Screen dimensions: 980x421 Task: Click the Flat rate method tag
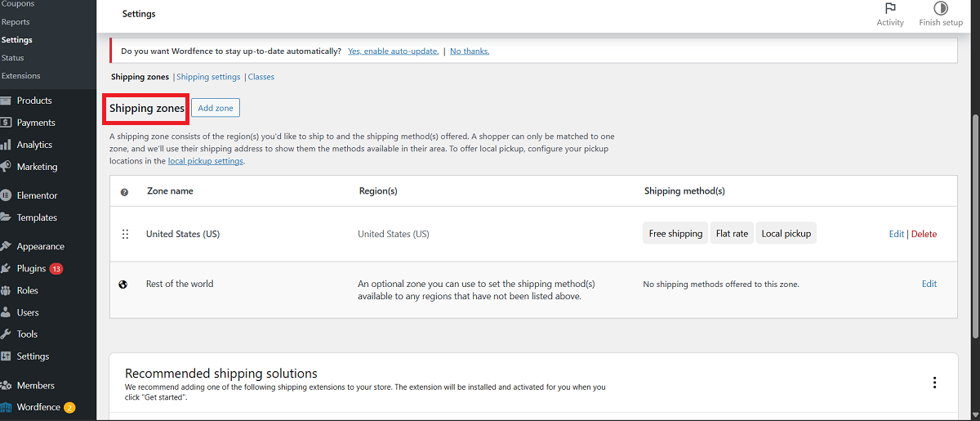point(732,234)
